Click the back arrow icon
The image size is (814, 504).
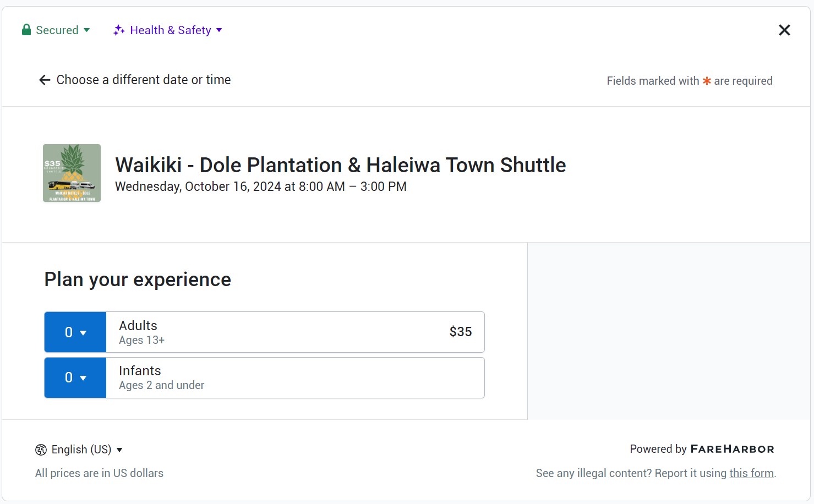pos(45,80)
